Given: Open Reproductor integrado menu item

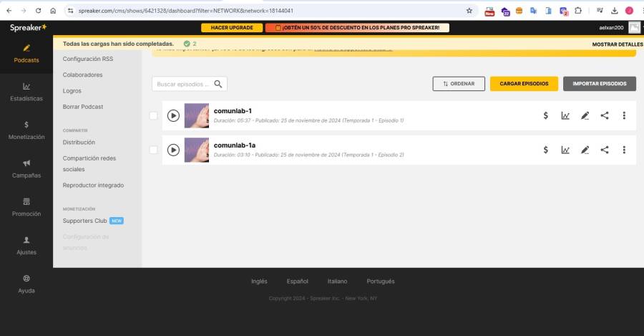Looking at the screenshot, I should 93,185.
